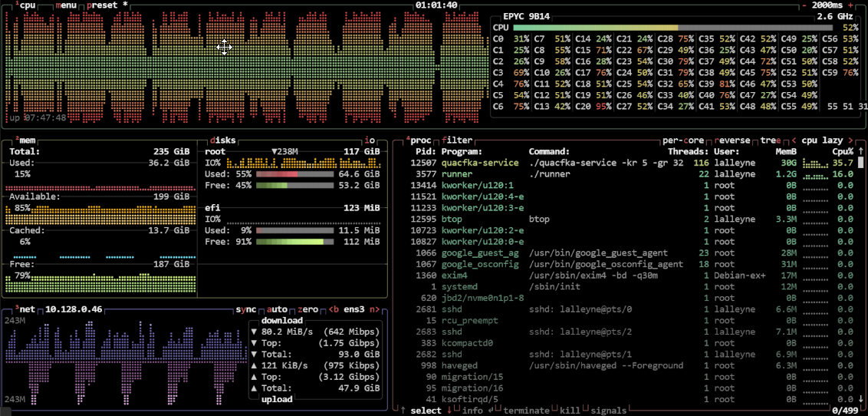
Task: Decrease update interval with minus sign
Action: tap(804, 5)
